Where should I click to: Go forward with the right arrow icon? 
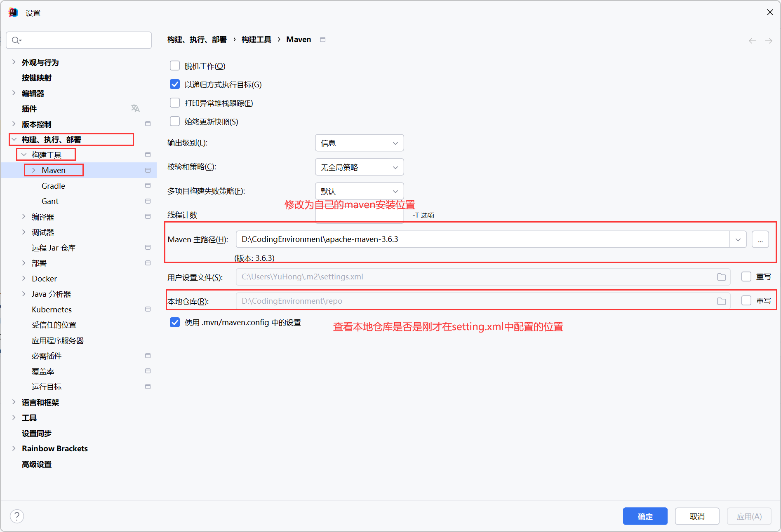pyautogui.click(x=769, y=41)
